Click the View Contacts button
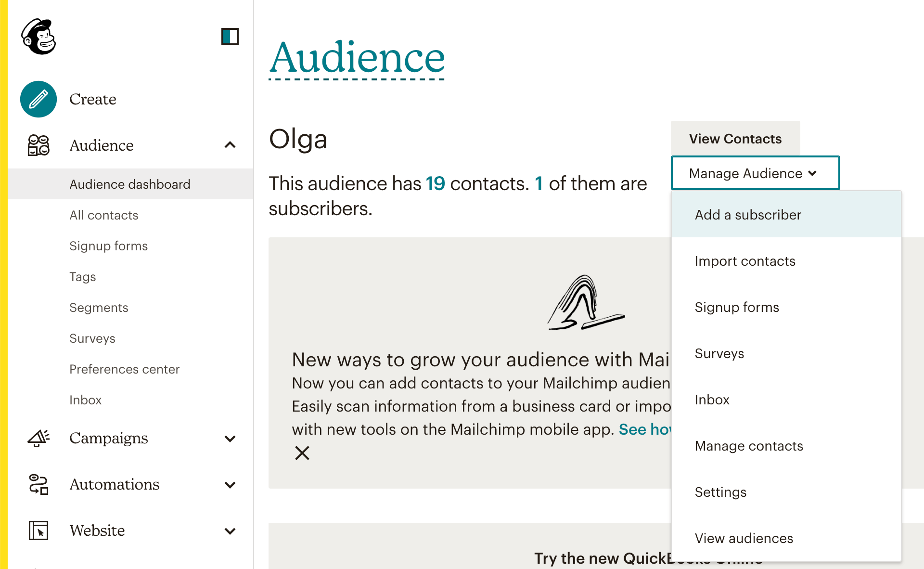 (735, 139)
